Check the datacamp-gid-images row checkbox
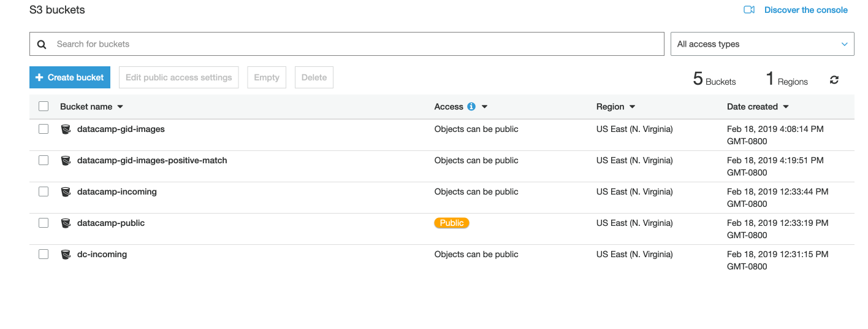The image size is (868, 329). (44, 129)
